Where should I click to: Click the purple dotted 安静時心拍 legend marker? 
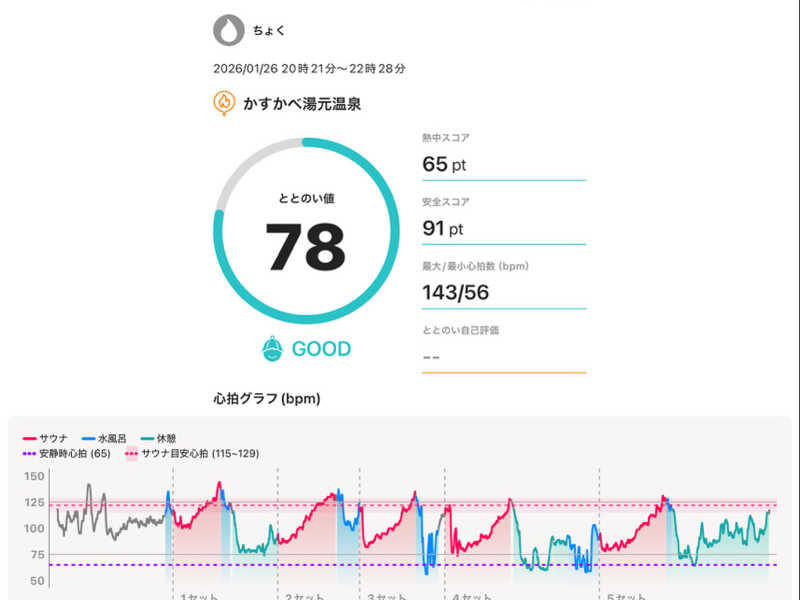coord(30,454)
